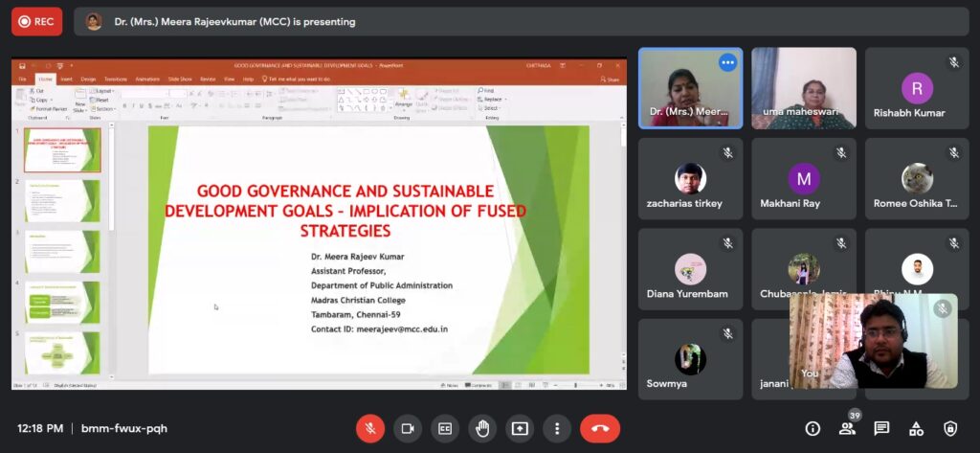Click the Present now screen-share button
This screenshot has height=453, width=980.
520,429
